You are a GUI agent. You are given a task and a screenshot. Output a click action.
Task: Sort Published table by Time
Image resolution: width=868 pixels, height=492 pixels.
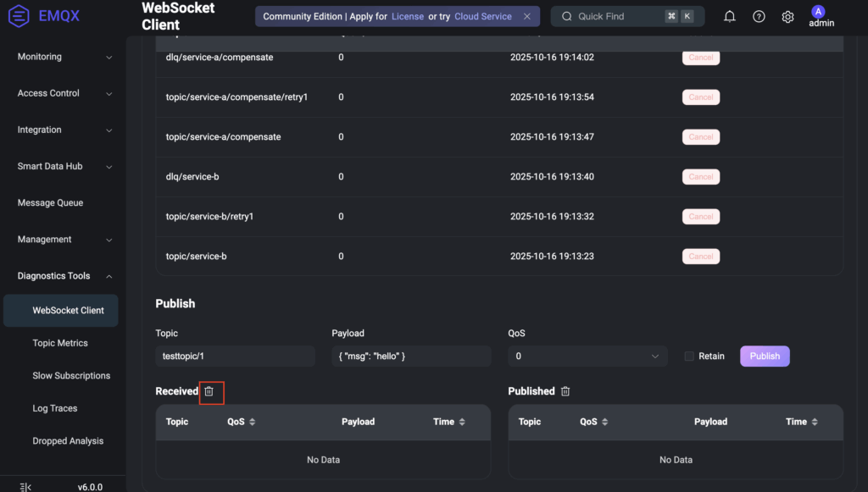pos(814,422)
